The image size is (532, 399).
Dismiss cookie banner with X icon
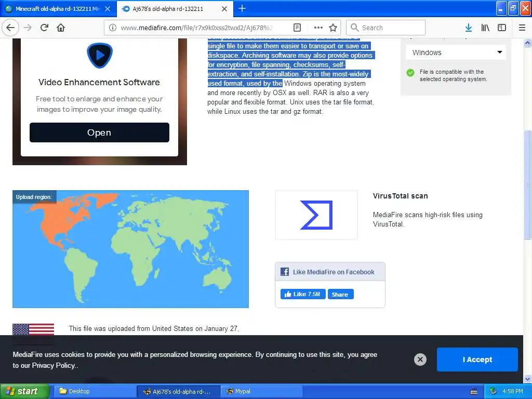click(x=420, y=360)
